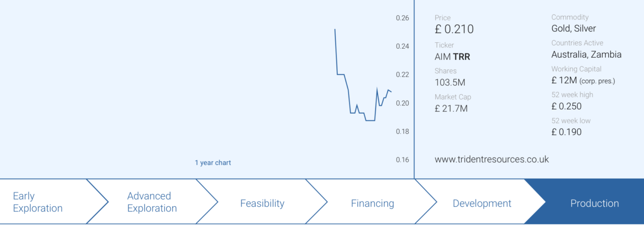The image size is (644, 238).
Task: Click the £ 0.210 price value
Action: coord(454,30)
